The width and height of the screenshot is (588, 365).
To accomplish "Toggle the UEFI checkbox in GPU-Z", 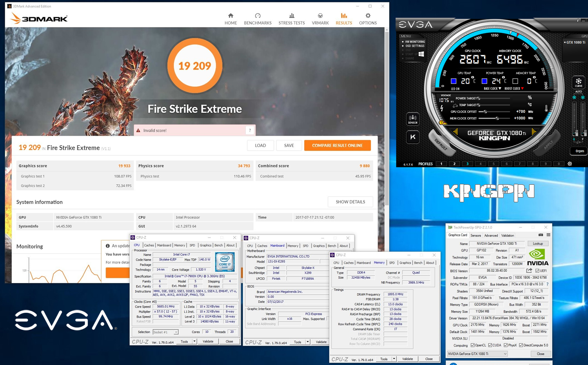I will tap(537, 271).
